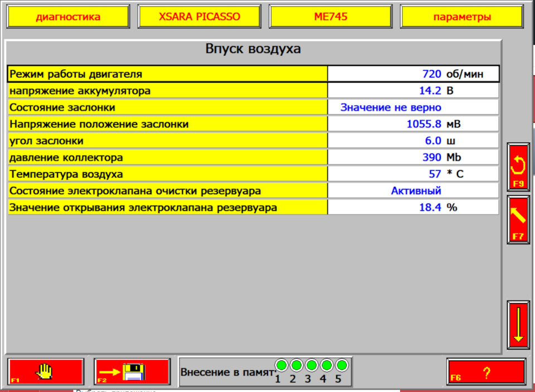The height and width of the screenshot is (392, 535).
Task: Click the F2 save to disk icon
Action: tap(132, 371)
